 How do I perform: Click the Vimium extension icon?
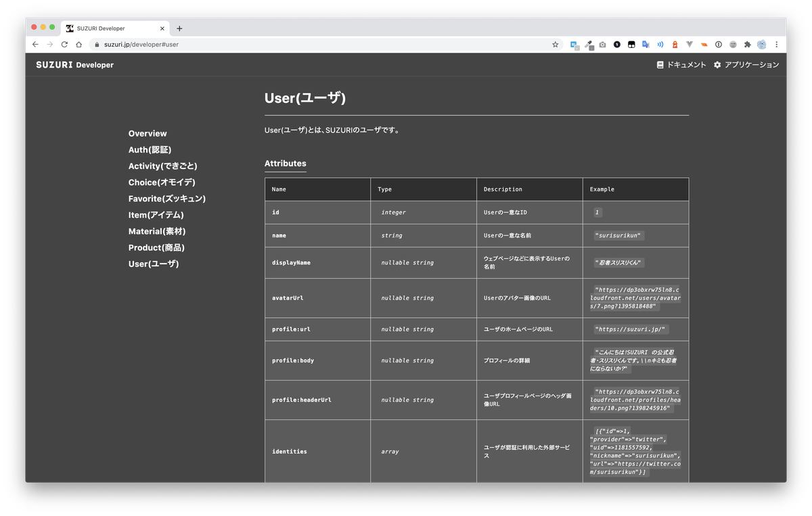click(688, 44)
